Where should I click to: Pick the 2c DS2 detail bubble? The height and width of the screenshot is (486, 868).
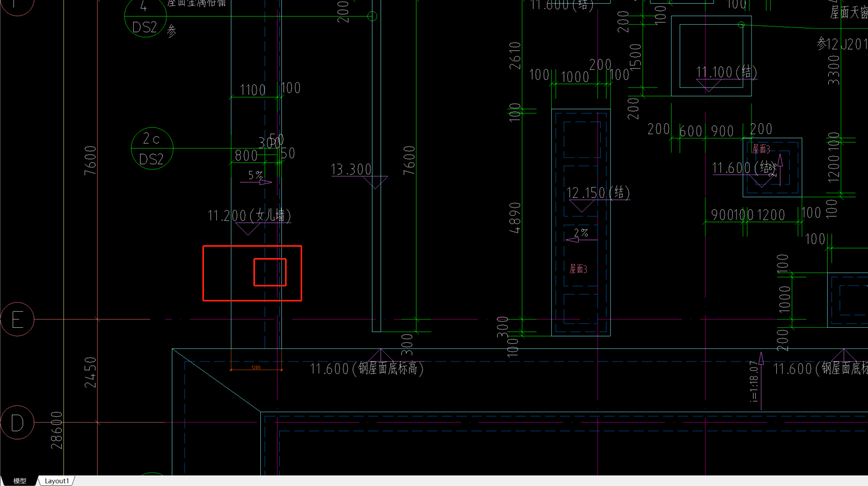tap(152, 149)
